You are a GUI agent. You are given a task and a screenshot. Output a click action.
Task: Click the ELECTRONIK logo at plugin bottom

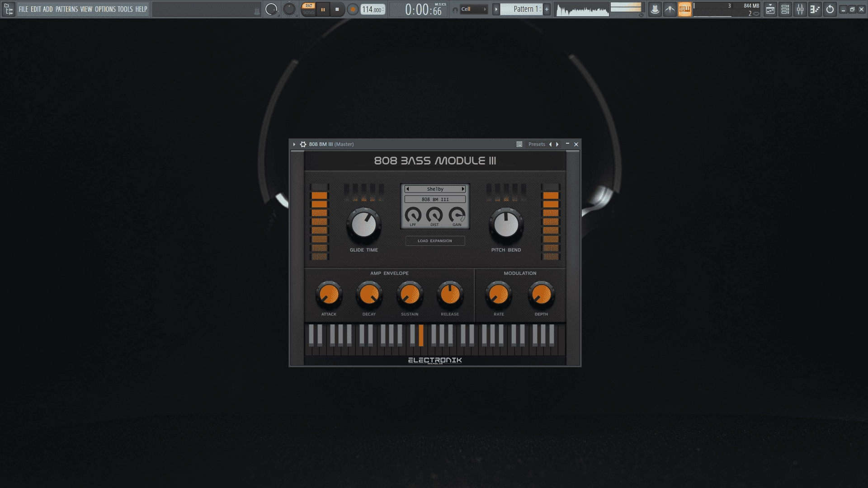(435, 360)
